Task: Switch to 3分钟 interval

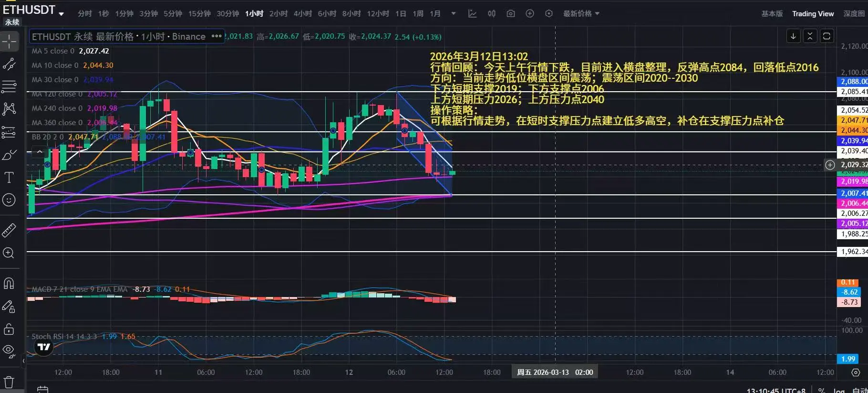Action: (149, 14)
